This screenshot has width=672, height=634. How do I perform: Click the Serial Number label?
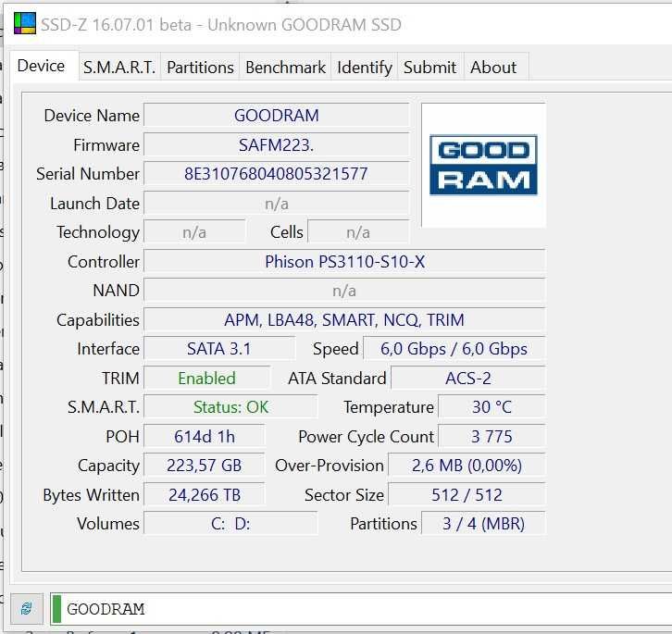point(88,174)
